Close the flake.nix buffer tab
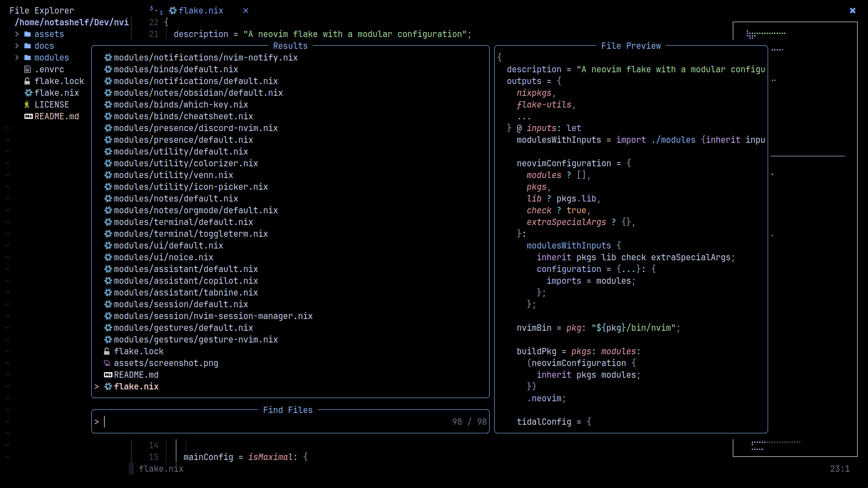The width and height of the screenshot is (868, 488). [245, 11]
